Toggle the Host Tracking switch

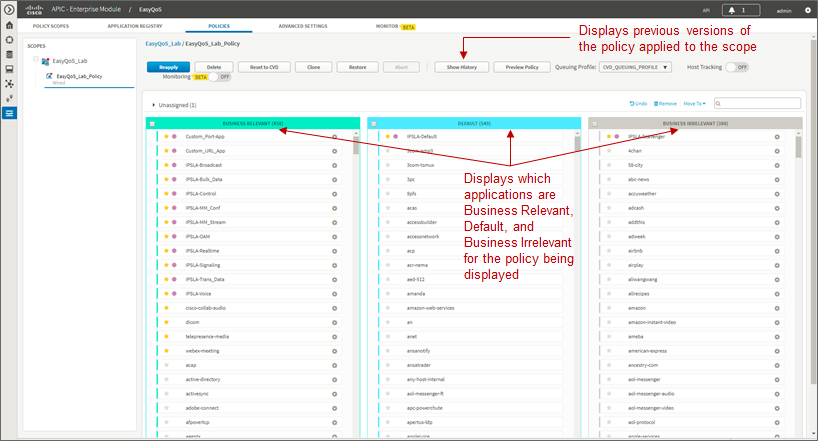(x=737, y=67)
